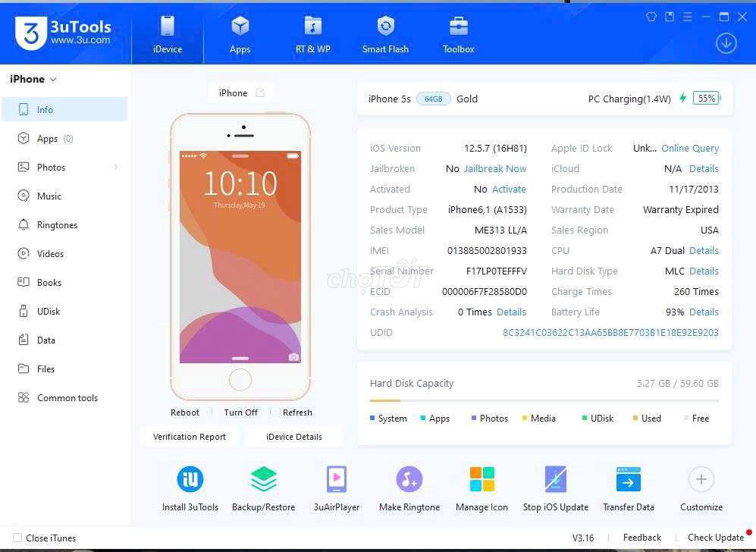Open the Manage Icon tool

tap(482, 485)
